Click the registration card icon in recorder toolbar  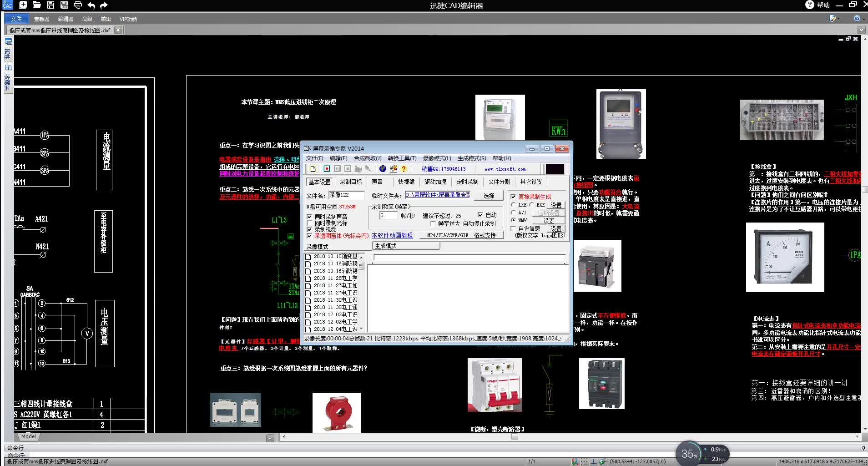coord(394,169)
